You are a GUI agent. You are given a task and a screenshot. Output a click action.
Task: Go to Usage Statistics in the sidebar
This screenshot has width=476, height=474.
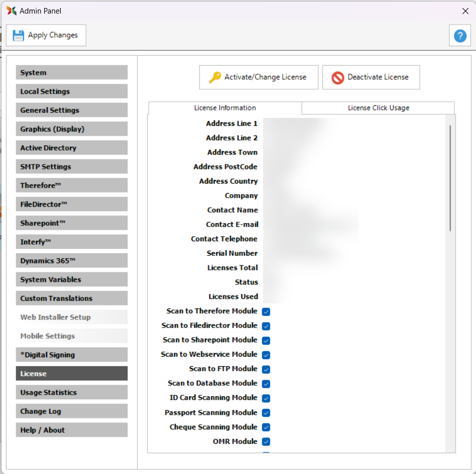point(72,392)
